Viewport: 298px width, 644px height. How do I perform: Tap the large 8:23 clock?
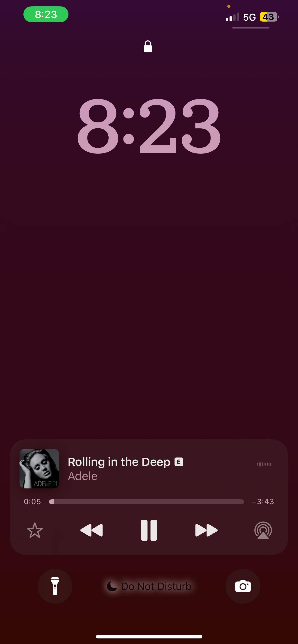coord(149,126)
